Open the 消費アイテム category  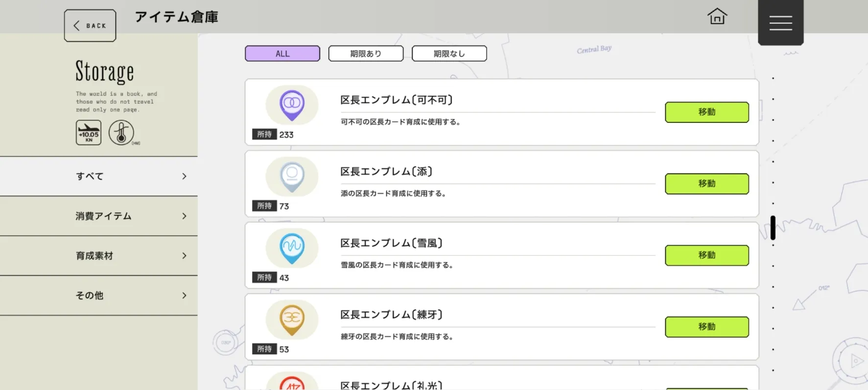(x=99, y=216)
